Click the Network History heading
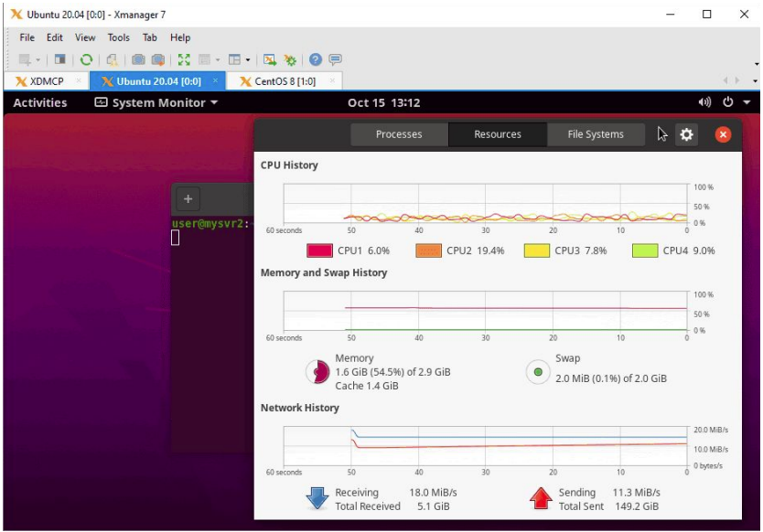This screenshot has width=763, height=532. click(300, 408)
